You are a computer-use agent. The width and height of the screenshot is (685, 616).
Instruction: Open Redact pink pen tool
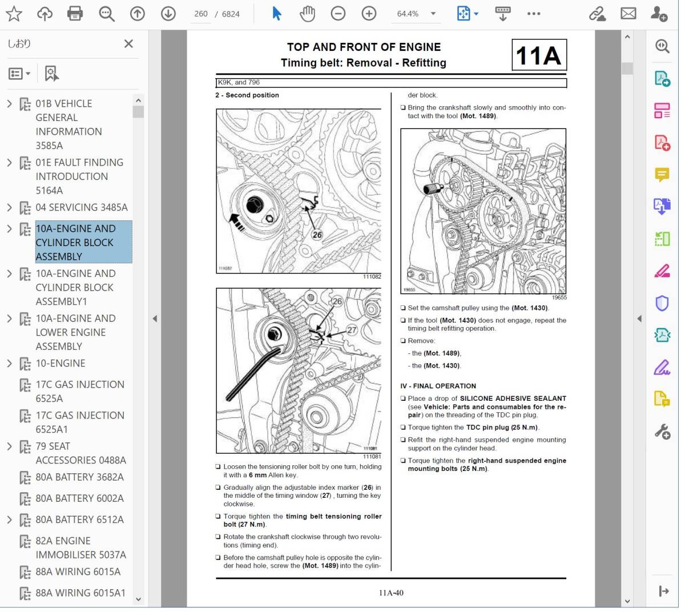pyautogui.click(x=662, y=271)
